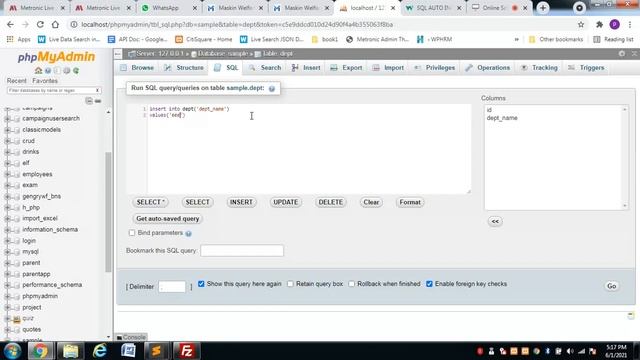Open Chrome profile avatar
Viewport: 640px width, 360px height.
(614, 24)
